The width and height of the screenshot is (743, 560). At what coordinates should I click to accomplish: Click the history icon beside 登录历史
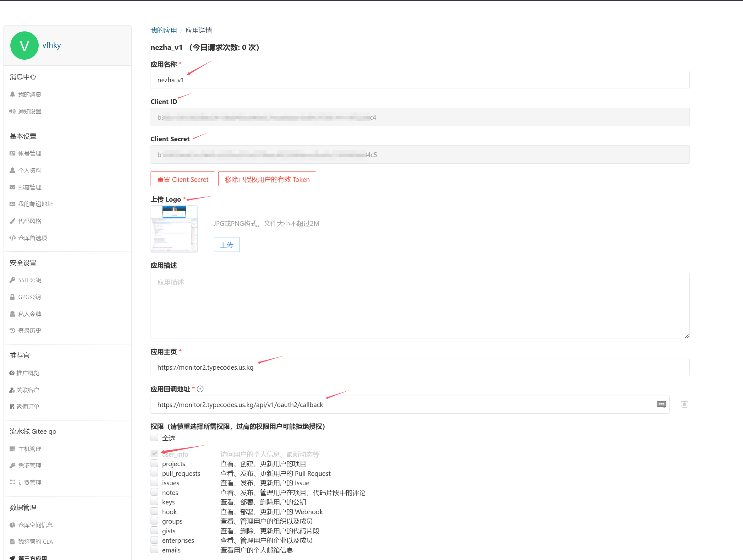[x=13, y=331]
